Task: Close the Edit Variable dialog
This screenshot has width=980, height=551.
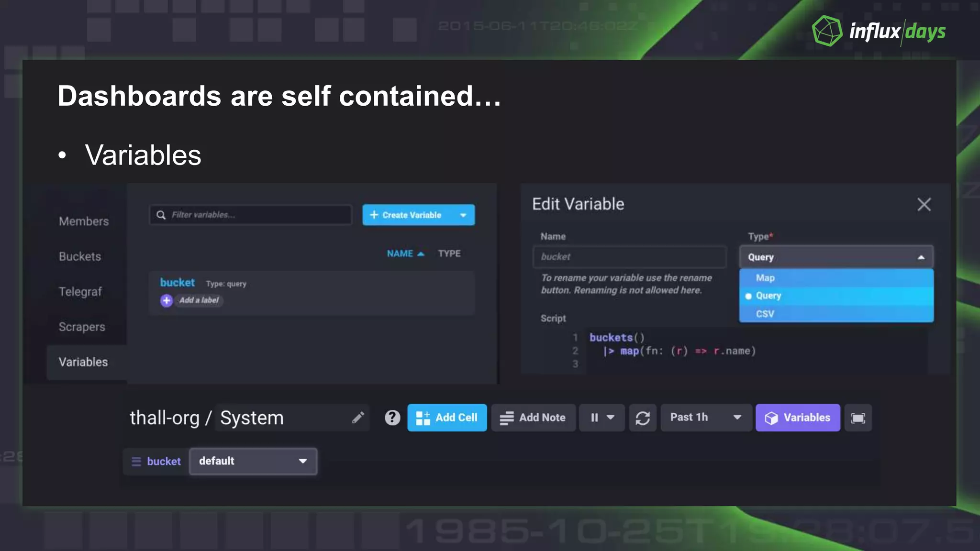Action: pos(924,204)
